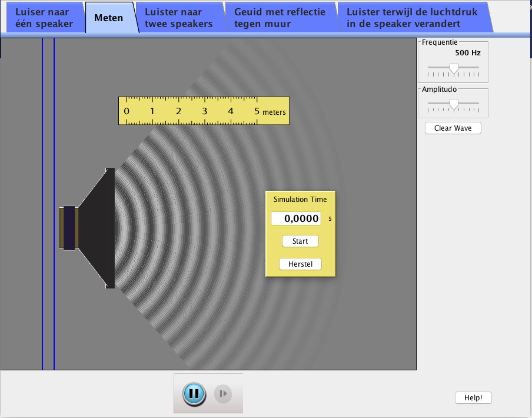
Task: Switch to 'Luister naar één speaker' tab
Action: click(x=44, y=18)
